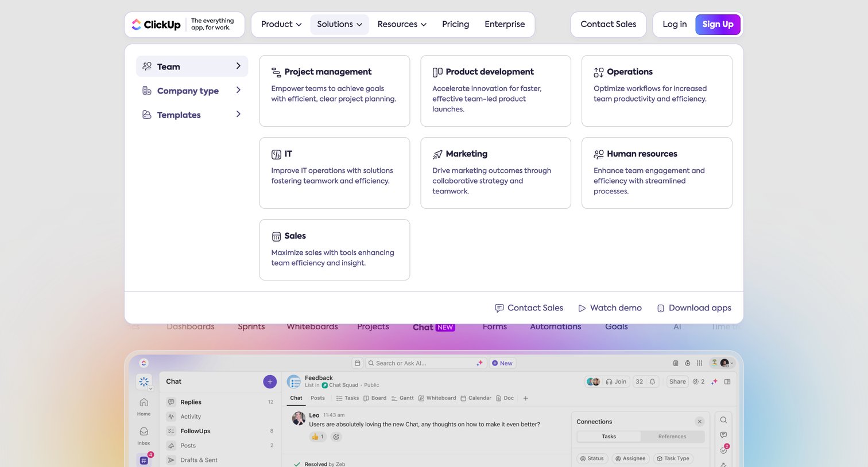Screen dimensions: 868x467
Task: Go to the Pricing page
Action: [x=455, y=24]
